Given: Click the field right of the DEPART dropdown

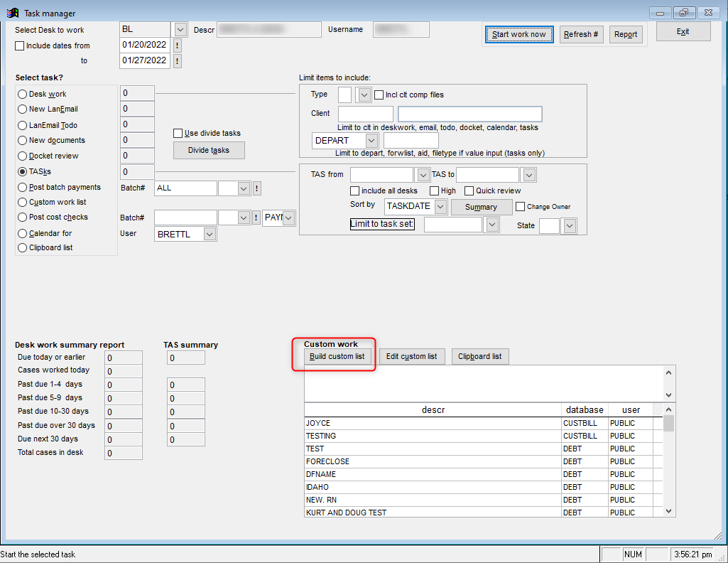Looking at the screenshot, I should [x=411, y=140].
